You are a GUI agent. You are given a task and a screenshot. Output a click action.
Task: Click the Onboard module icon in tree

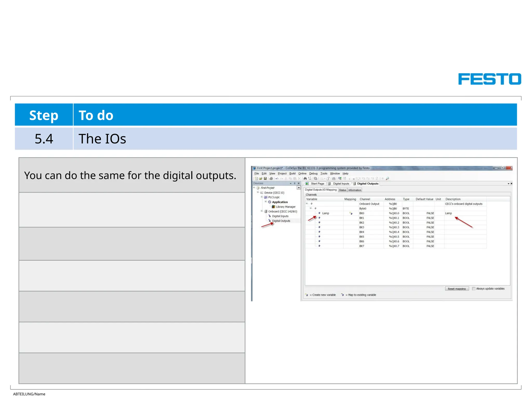tap(266, 211)
